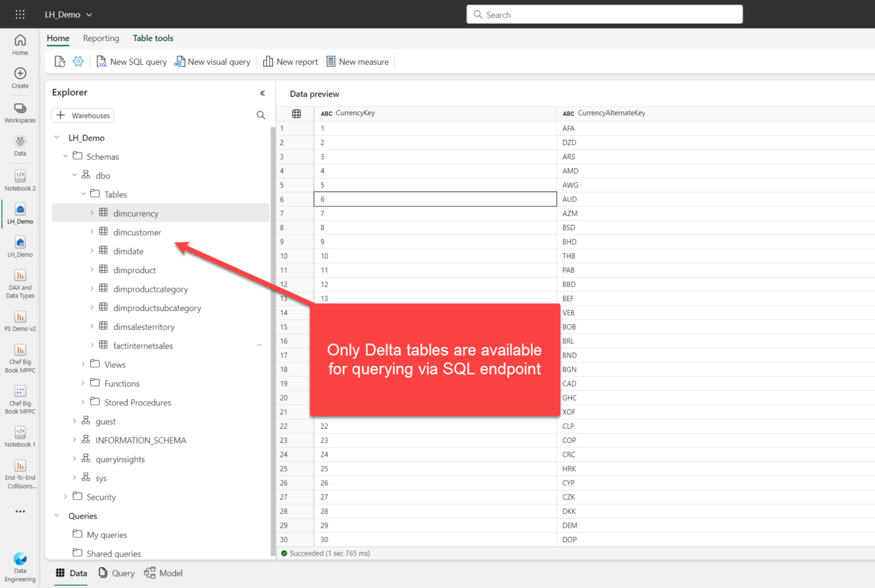Open Create in the left rail
875x588 pixels.
(20, 78)
